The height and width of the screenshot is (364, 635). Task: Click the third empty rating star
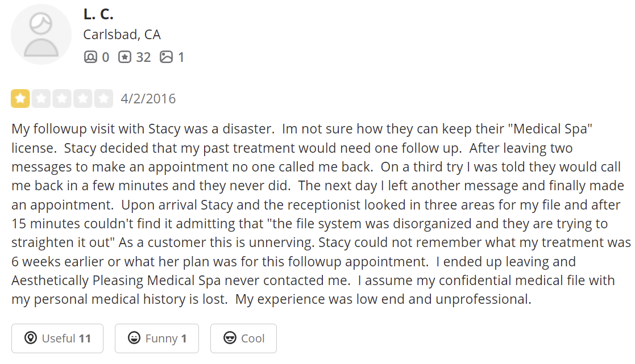(x=62, y=99)
